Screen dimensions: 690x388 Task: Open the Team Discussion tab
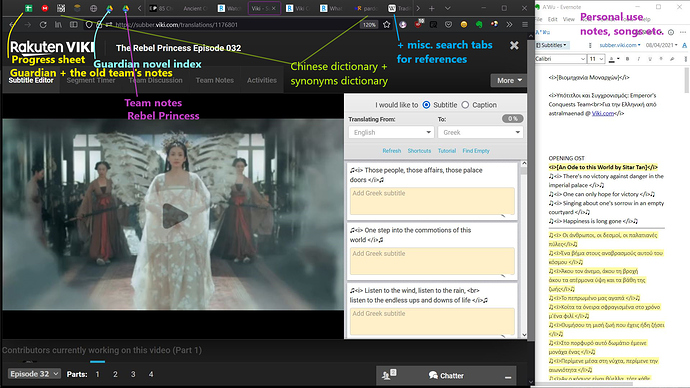point(155,80)
